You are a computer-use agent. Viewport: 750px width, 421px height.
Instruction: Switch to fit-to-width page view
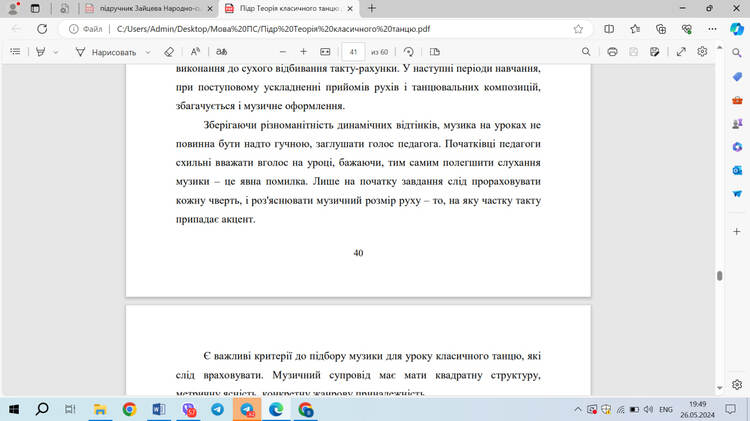tap(325, 52)
